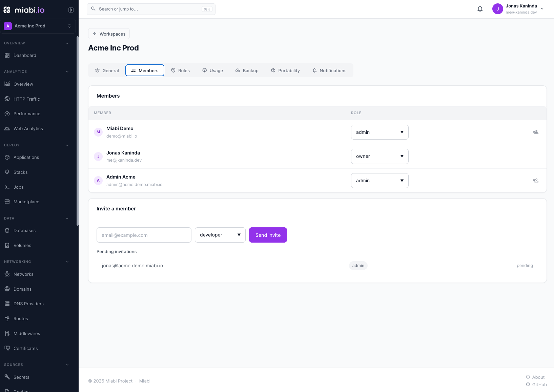Screen dimensions: 554x392
Task: Open role dropdown for Admin Acme
Action: click(x=379, y=181)
